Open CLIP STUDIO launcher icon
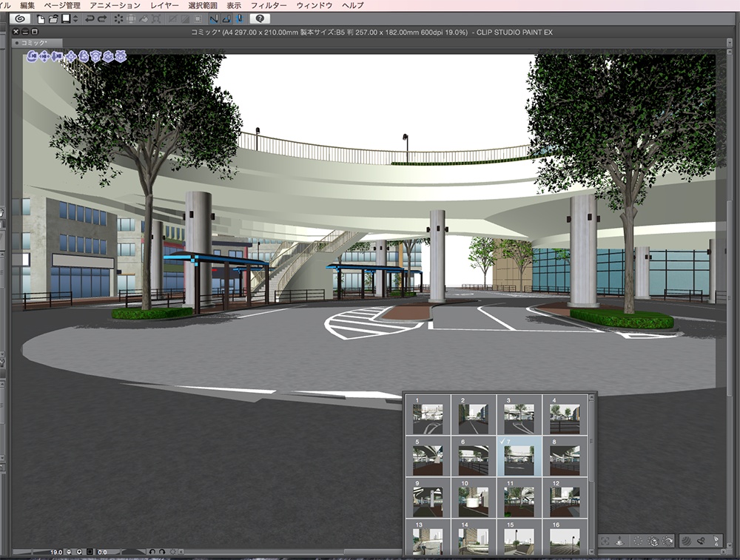Viewport: 740px width, 560px height. coord(20,19)
